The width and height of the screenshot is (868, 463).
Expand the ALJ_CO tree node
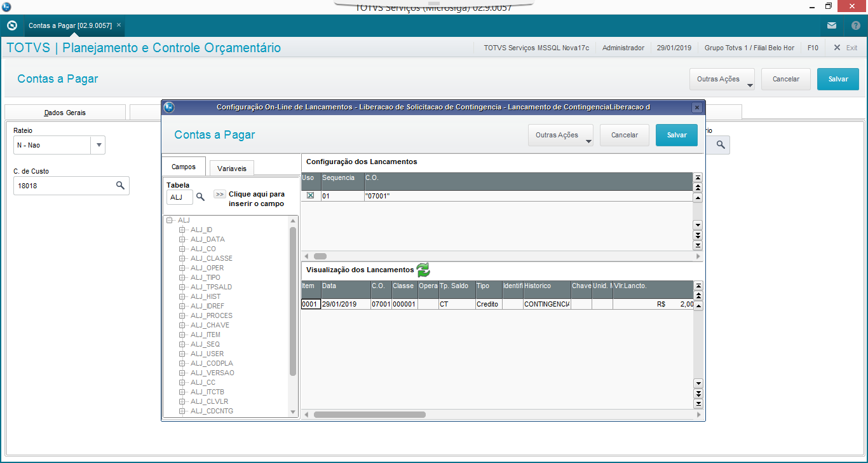click(x=182, y=249)
